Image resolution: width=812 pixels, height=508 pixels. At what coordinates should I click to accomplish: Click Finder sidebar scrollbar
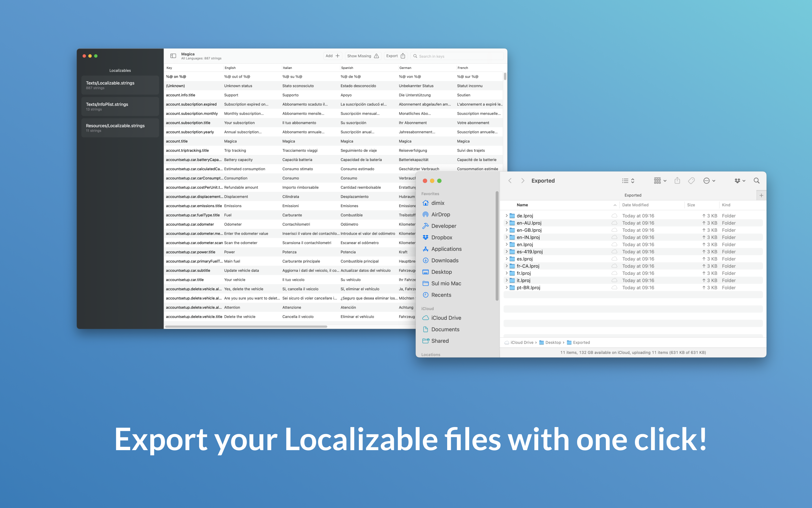[x=497, y=246]
